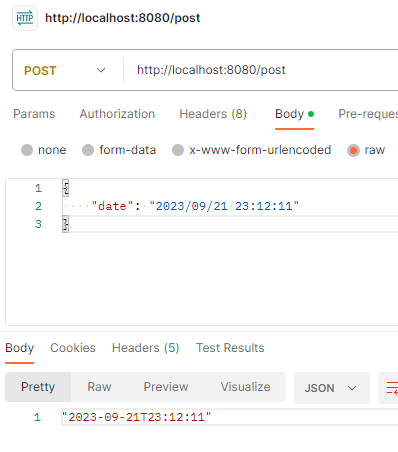Click the response value "2023-09-21T23:12:11"

pos(137,417)
